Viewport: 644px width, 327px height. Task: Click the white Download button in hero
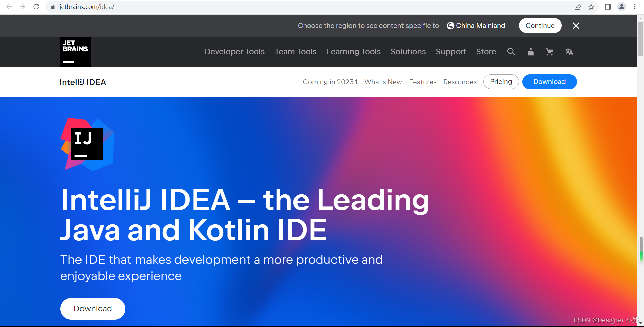coord(93,309)
